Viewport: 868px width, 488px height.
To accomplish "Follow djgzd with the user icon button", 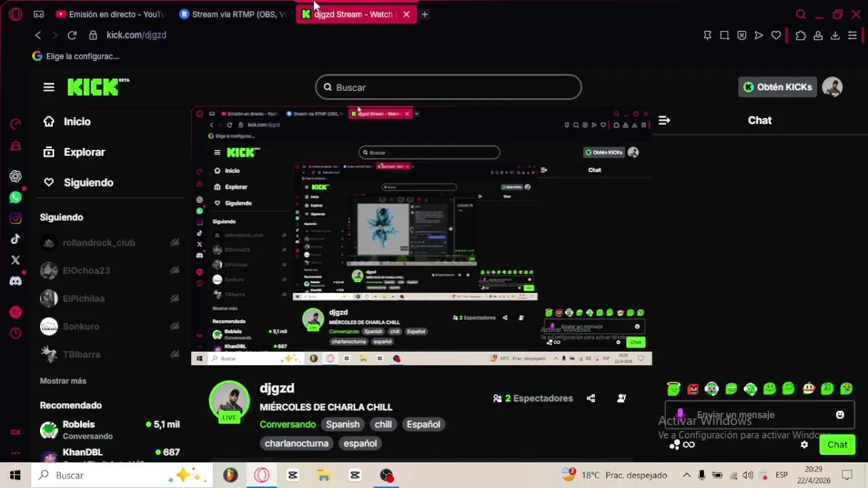I will 621,399.
